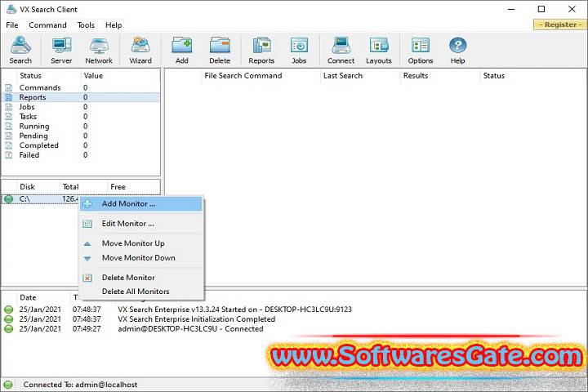The height and width of the screenshot is (392, 588).
Task: Maximize the VX Search Client window
Action: coord(541,9)
